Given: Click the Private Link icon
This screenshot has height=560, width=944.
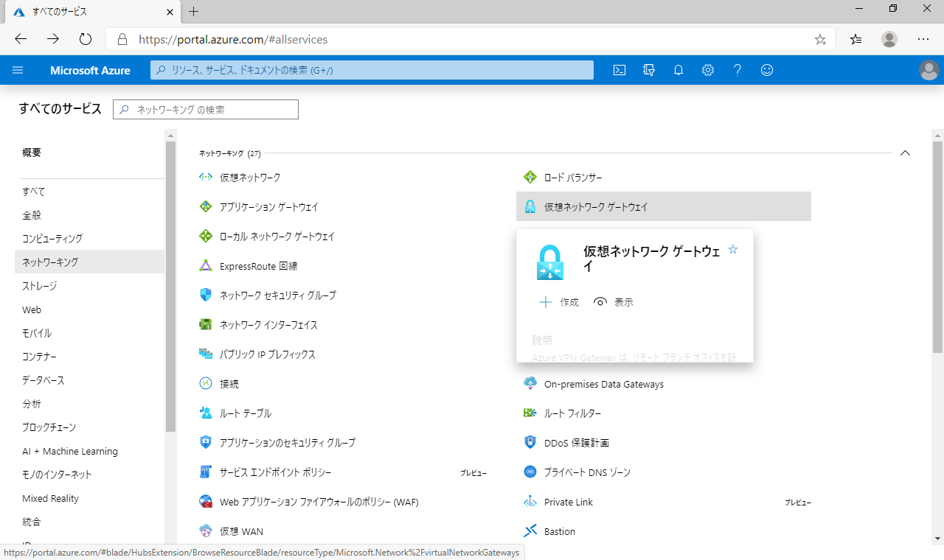Looking at the screenshot, I should (530, 502).
